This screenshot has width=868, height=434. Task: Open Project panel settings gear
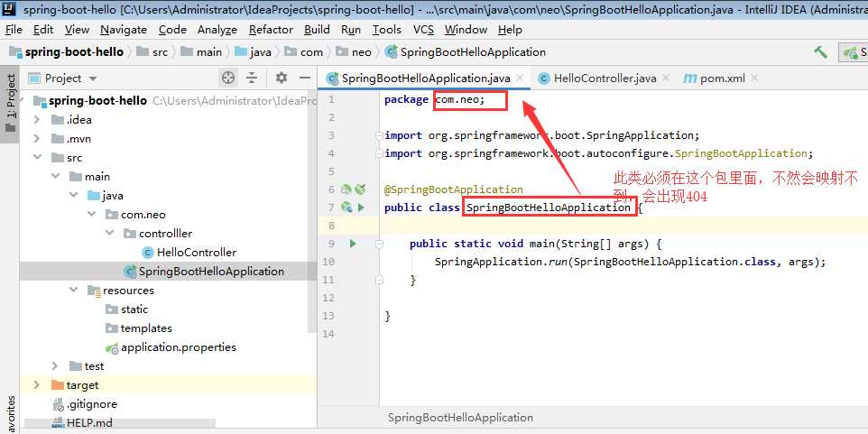pyautogui.click(x=282, y=78)
